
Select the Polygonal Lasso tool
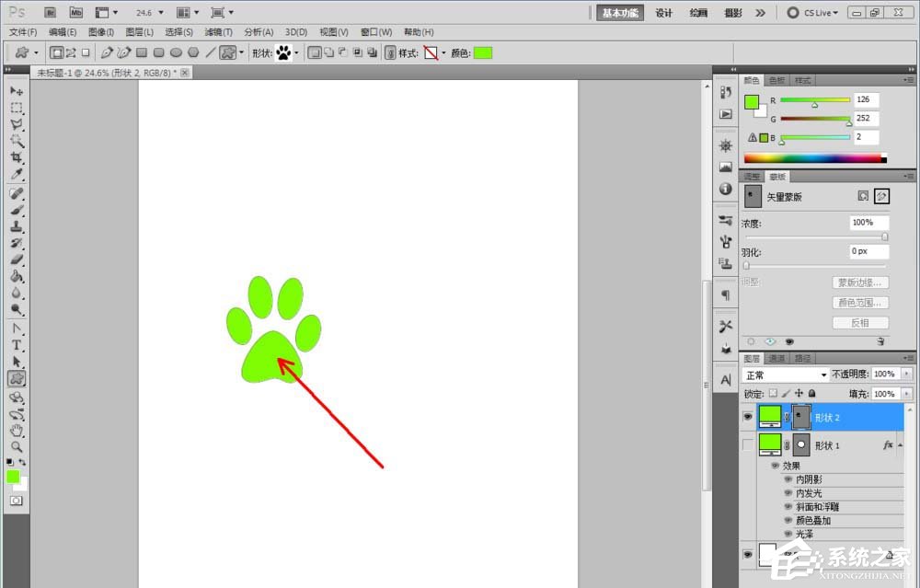[17, 124]
